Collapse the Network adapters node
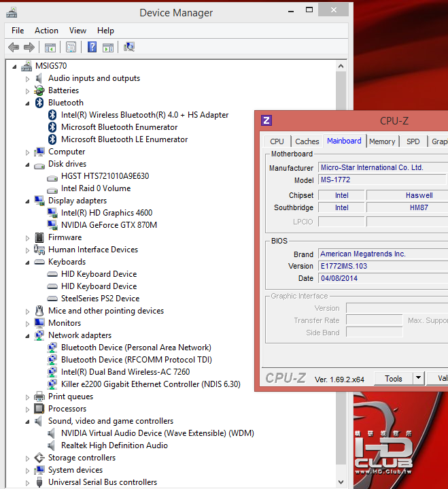 click(27, 336)
